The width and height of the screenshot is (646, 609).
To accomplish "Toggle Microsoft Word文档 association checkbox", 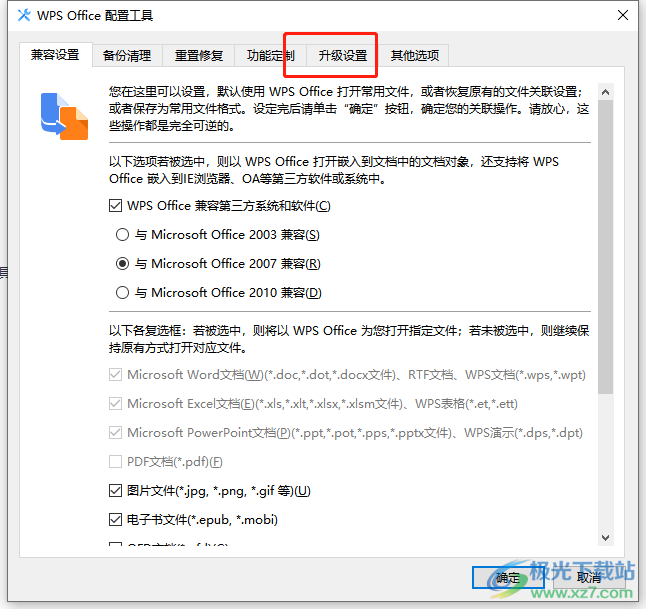I will pyautogui.click(x=115, y=375).
